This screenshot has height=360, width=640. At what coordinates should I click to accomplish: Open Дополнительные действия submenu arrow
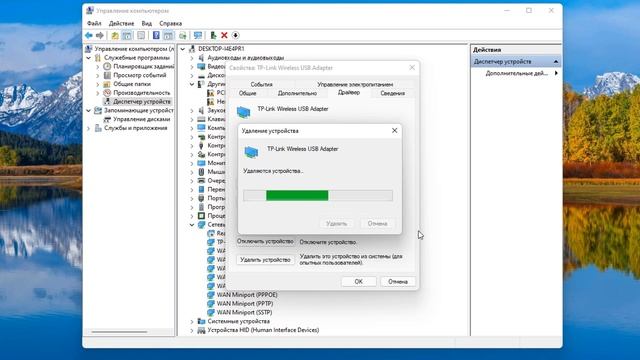(x=556, y=73)
